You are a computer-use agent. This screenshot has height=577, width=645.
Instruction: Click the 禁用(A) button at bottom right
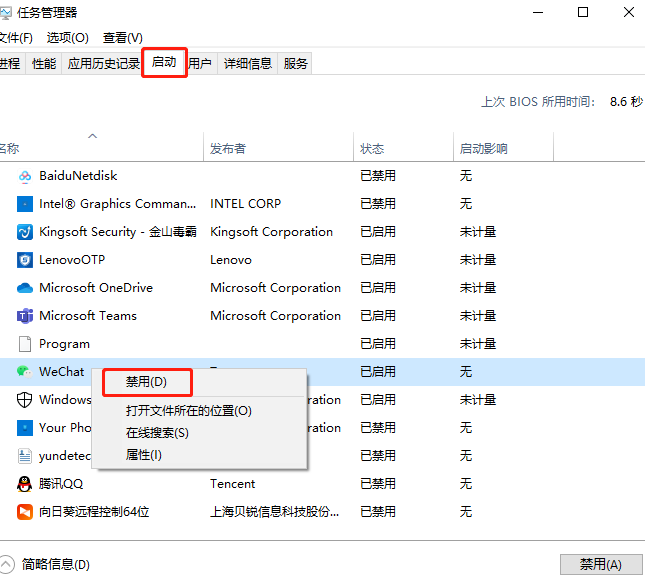[601, 564]
